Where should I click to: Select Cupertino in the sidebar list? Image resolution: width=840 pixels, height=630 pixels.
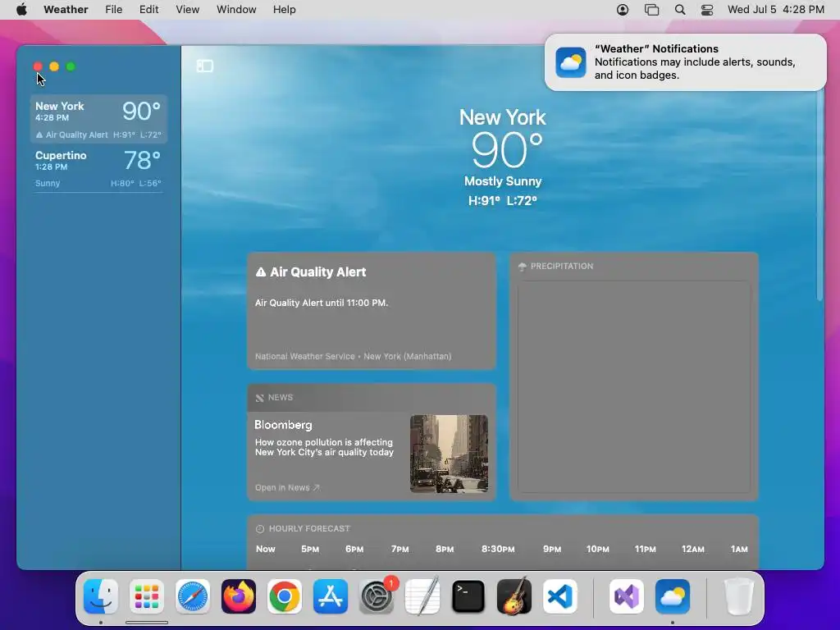(98, 167)
